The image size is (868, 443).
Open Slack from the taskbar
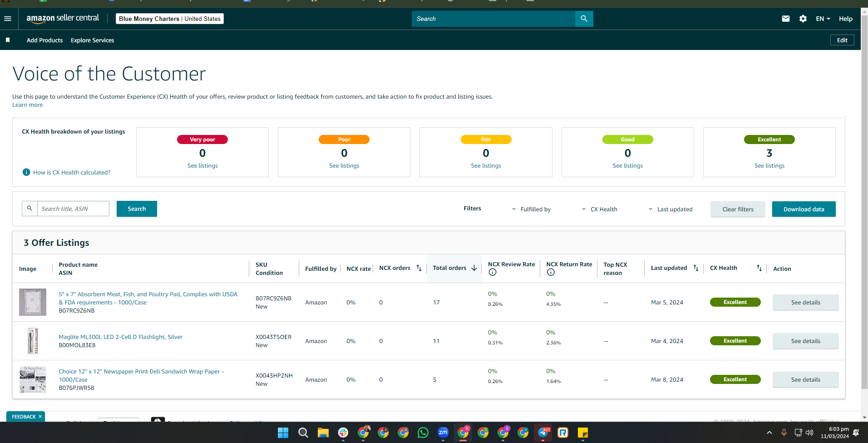click(x=343, y=433)
